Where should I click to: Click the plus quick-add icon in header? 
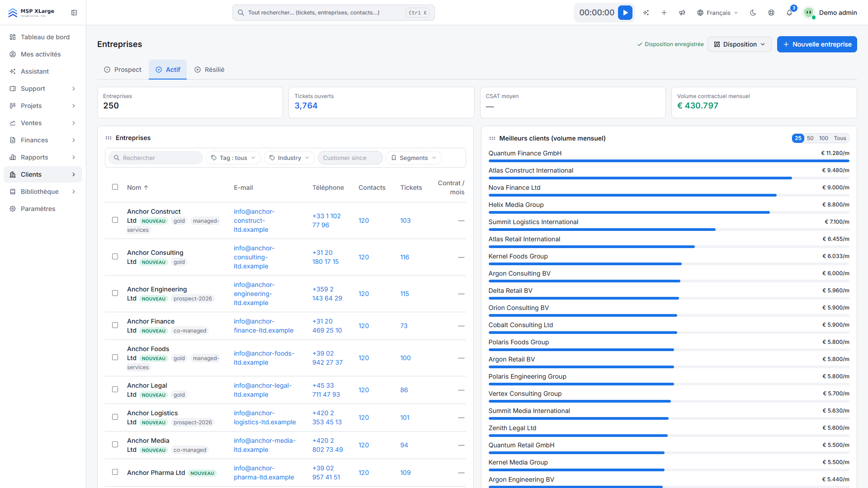point(664,13)
